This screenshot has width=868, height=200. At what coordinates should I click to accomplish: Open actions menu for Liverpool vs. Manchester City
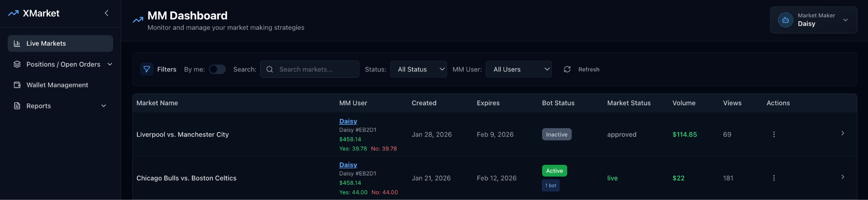[x=773, y=134]
